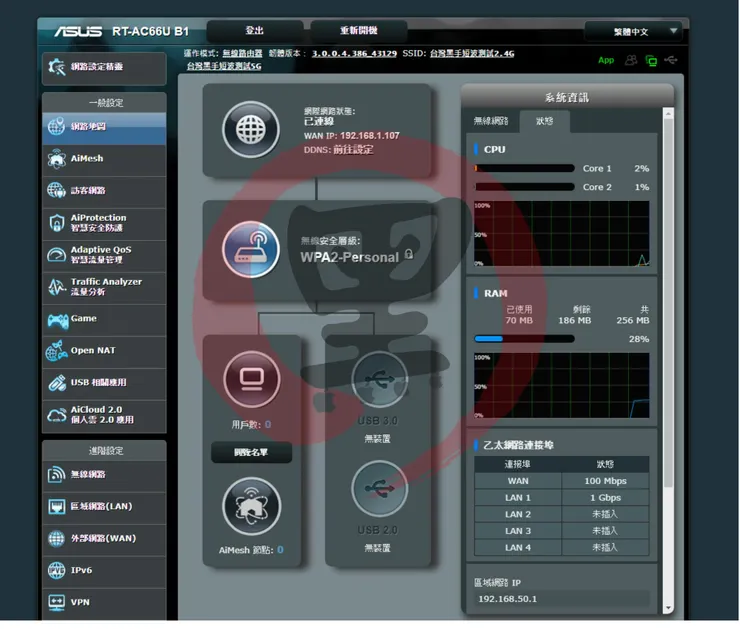740x629 pixels.
Task: Click scrollbar down arrow in system info
Action: [x=668, y=608]
